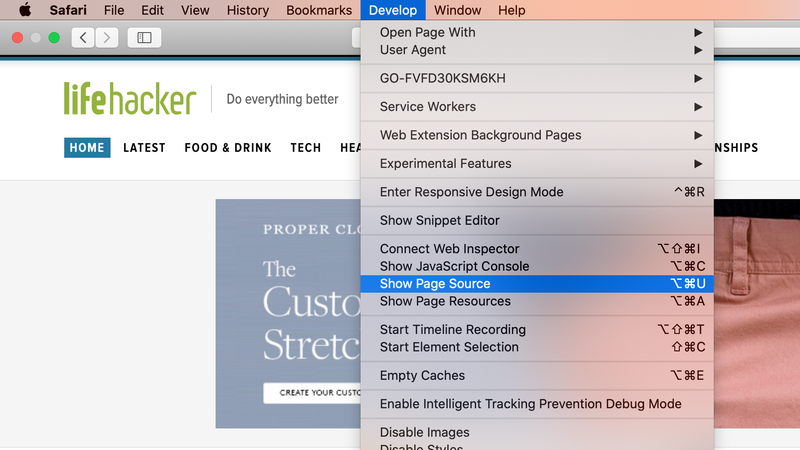Open the HOME navigation tab

[87, 148]
